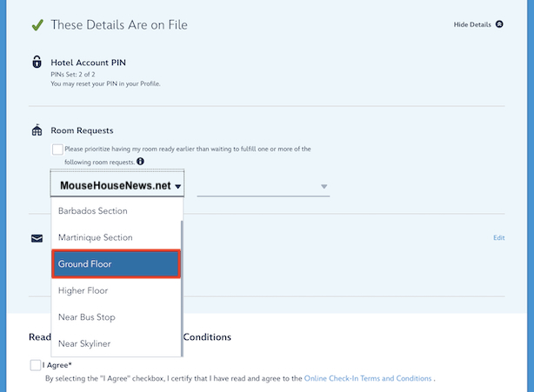
Task: Open the room request info tooltip icon
Action: [x=140, y=161]
